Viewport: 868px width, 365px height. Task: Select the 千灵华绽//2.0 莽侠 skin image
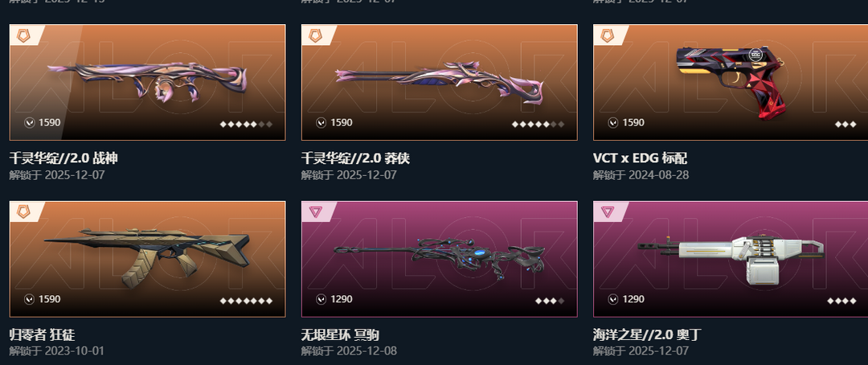[x=440, y=83]
